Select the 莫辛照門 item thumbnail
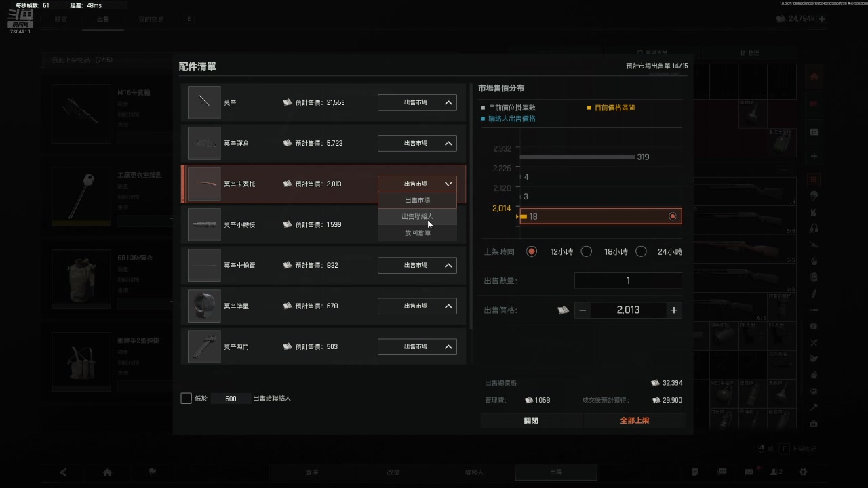The height and width of the screenshot is (488, 868). (x=204, y=346)
